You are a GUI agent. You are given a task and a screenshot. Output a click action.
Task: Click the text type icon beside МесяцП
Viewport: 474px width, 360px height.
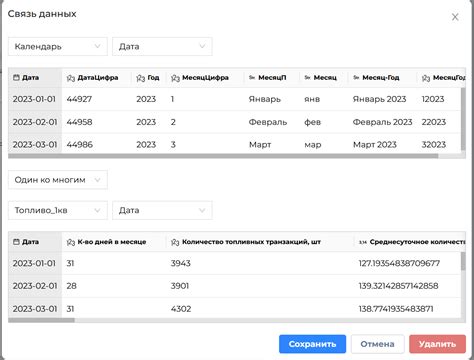[252, 78]
